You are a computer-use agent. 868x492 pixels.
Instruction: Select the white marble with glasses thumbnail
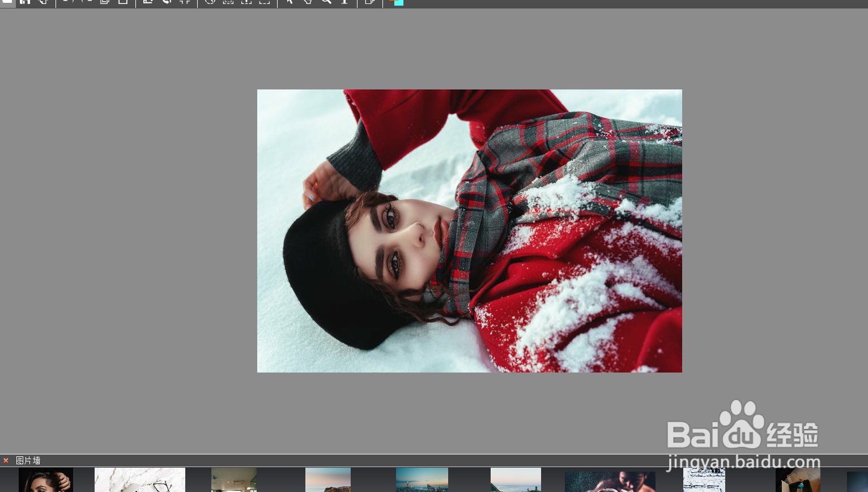140,480
